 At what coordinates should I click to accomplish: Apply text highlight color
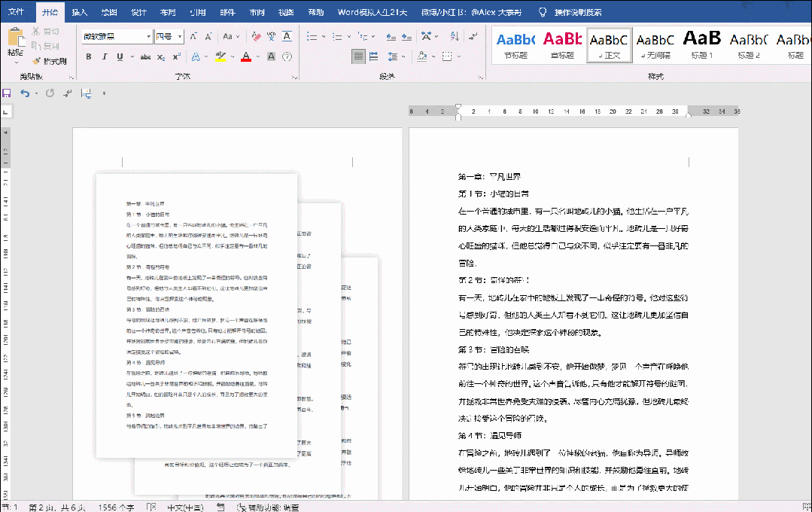point(220,56)
